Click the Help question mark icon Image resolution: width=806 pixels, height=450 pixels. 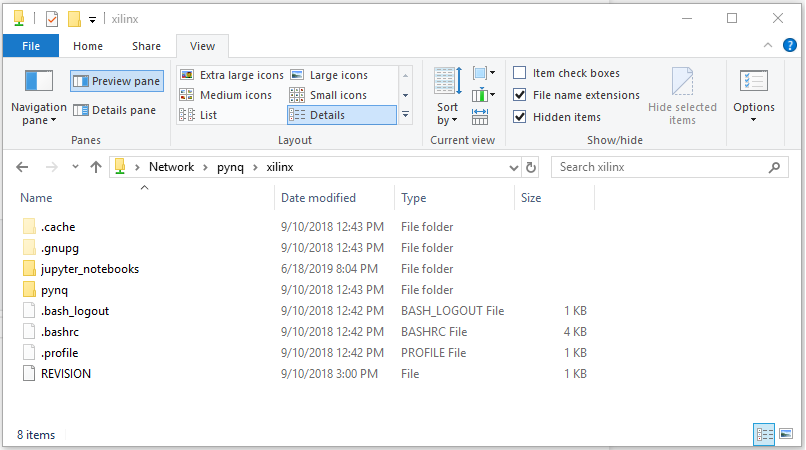pyautogui.click(x=790, y=45)
